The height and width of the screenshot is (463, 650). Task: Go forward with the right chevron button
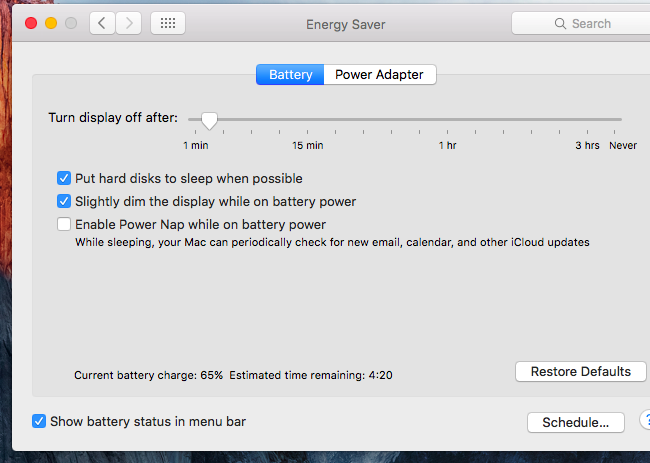pos(129,23)
